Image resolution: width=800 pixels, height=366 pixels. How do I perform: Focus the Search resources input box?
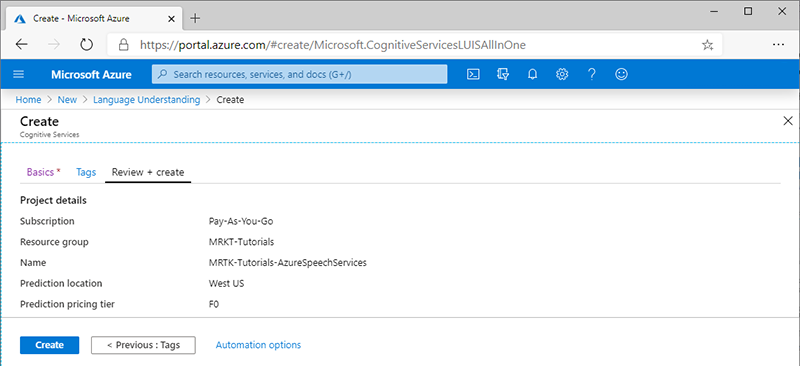pyautogui.click(x=299, y=75)
